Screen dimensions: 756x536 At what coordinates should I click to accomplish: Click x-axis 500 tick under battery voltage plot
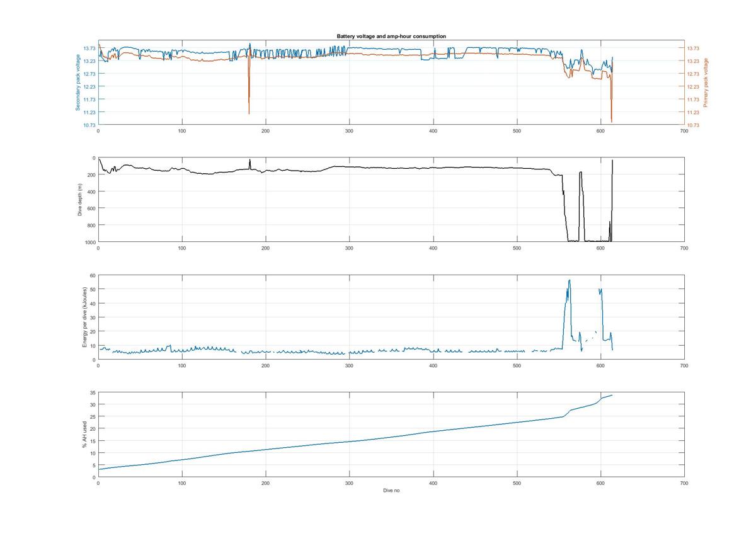point(517,131)
